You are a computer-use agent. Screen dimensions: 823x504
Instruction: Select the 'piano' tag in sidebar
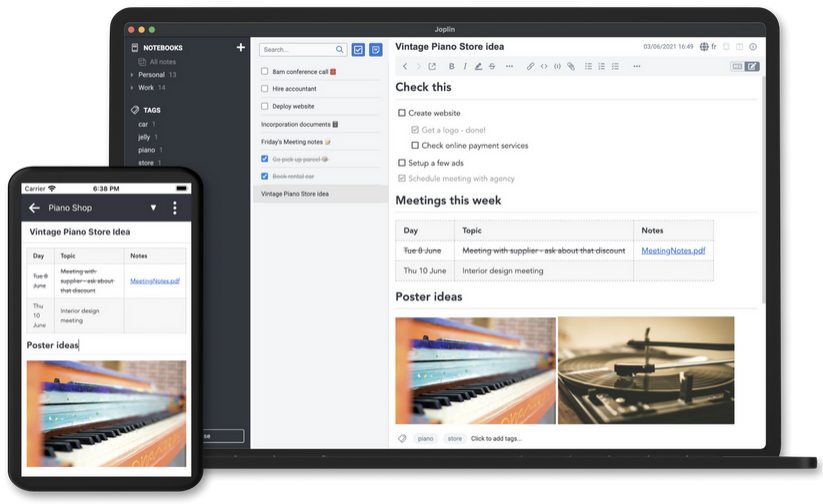pyautogui.click(x=146, y=150)
